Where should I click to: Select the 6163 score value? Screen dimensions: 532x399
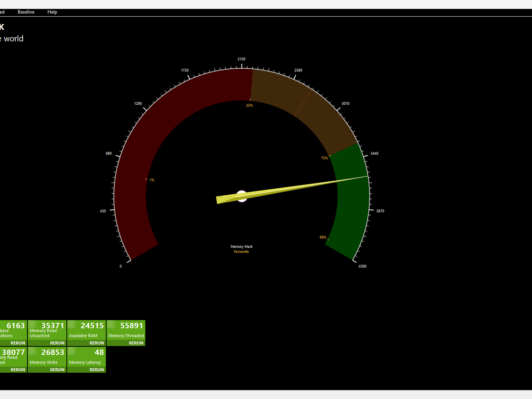pyautogui.click(x=16, y=325)
